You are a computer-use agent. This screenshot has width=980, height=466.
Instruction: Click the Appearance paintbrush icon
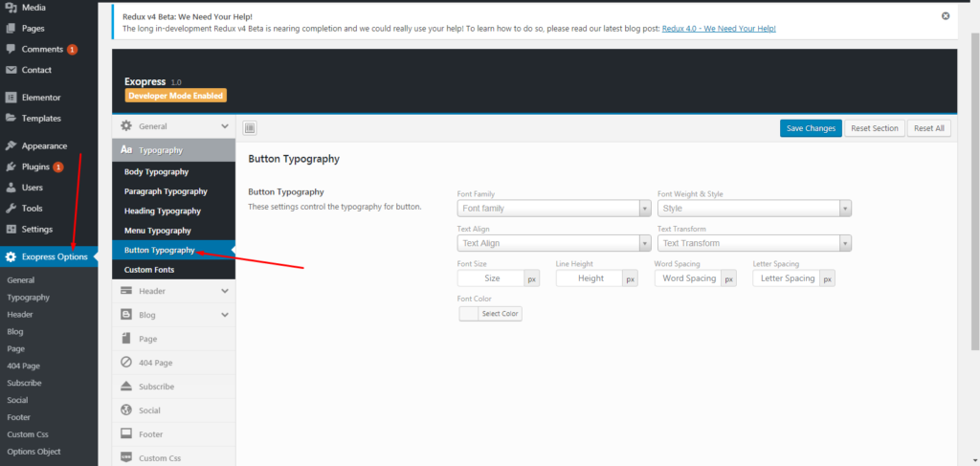[x=11, y=145]
